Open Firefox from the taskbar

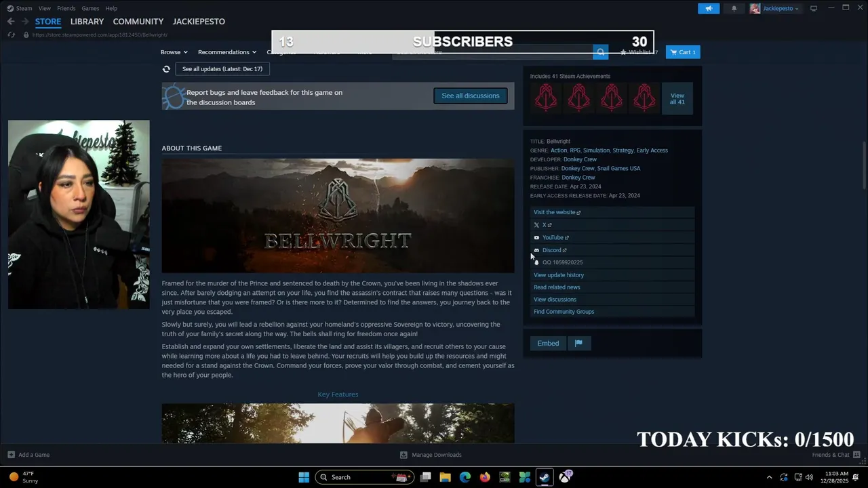coord(484,477)
